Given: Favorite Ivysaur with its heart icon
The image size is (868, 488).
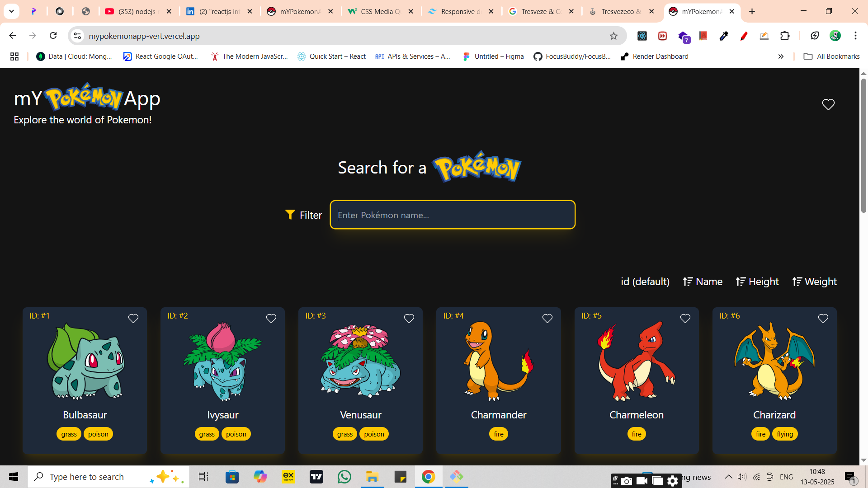Looking at the screenshot, I should (271, 319).
